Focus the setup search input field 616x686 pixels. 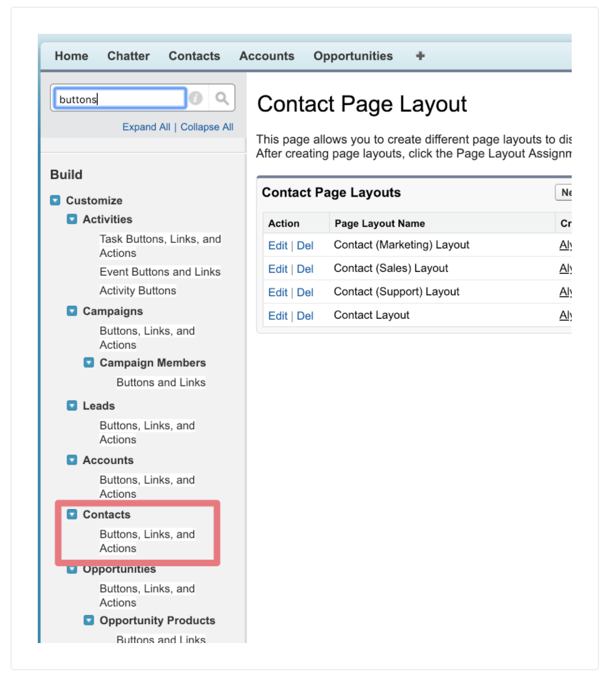(x=119, y=99)
